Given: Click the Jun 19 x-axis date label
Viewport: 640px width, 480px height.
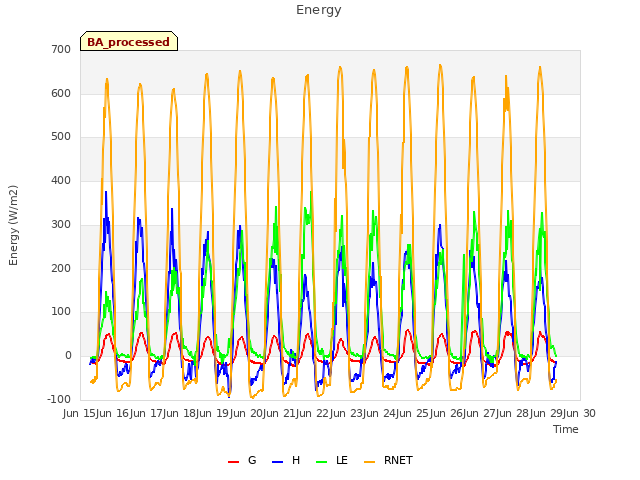Looking at the screenshot, I should (211, 413).
